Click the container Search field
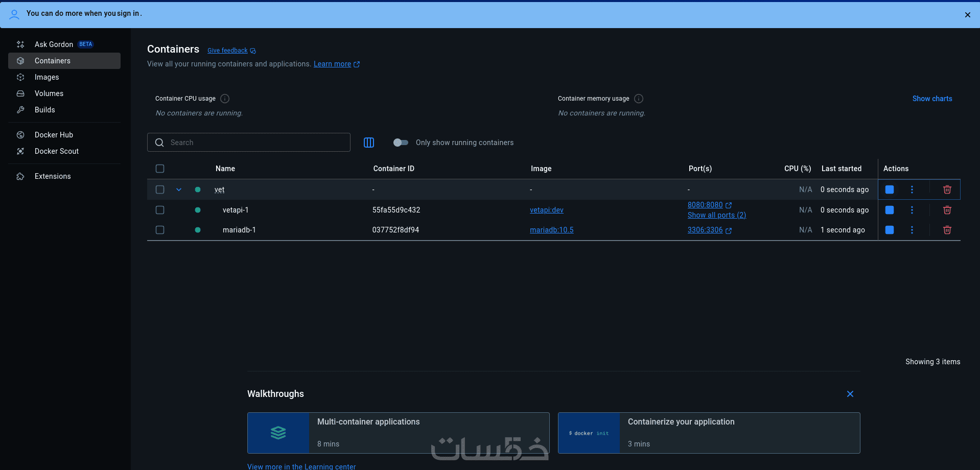This screenshot has height=470, width=980. 249,143
